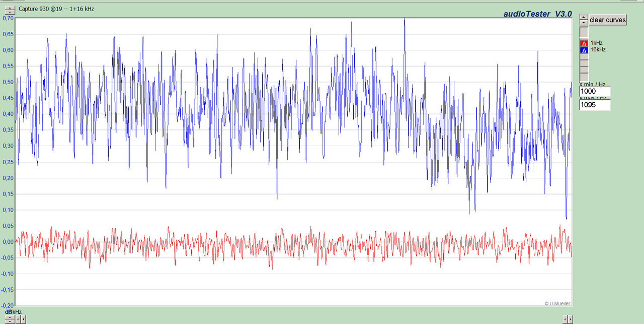Click right arrow button at bottom-right of graph

point(571,319)
